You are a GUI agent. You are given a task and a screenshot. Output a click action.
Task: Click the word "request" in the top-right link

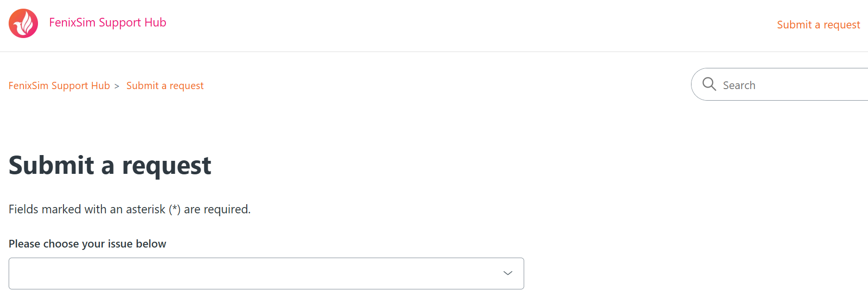[x=842, y=25]
